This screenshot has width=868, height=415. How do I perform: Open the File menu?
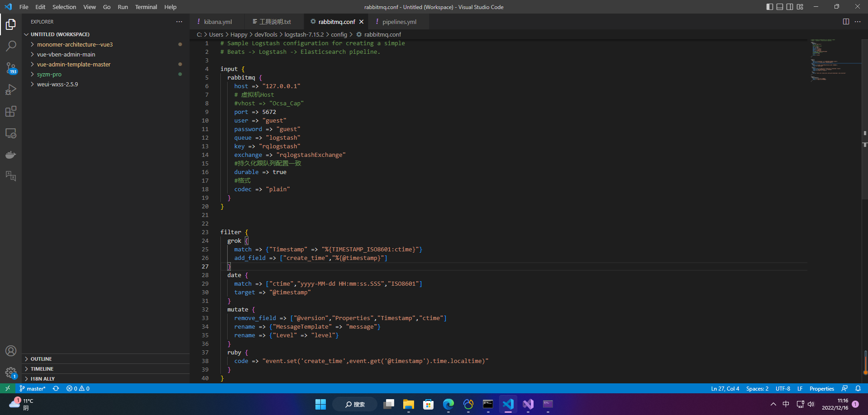pyautogui.click(x=24, y=7)
